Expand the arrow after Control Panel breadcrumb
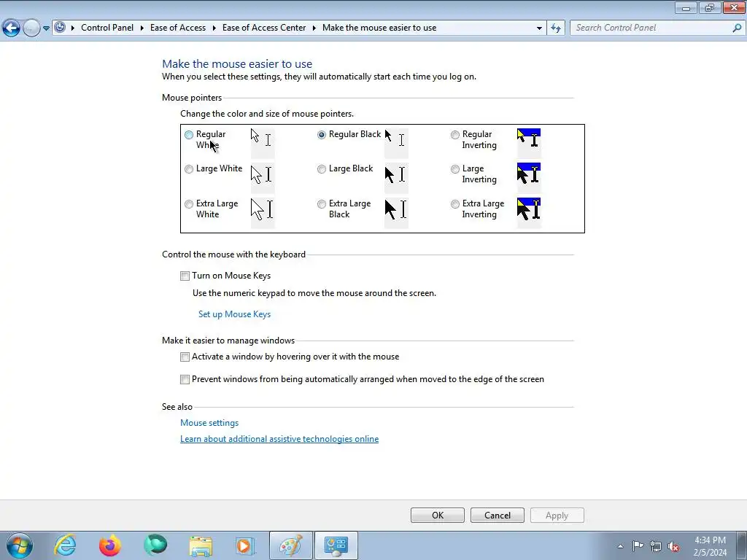The width and height of the screenshot is (747, 560). pyautogui.click(x=142, y=28)
